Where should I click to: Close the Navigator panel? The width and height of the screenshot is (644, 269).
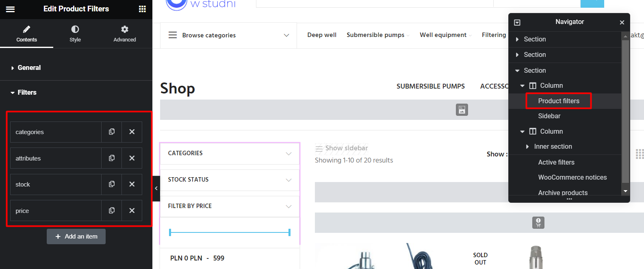pos(622,22)
